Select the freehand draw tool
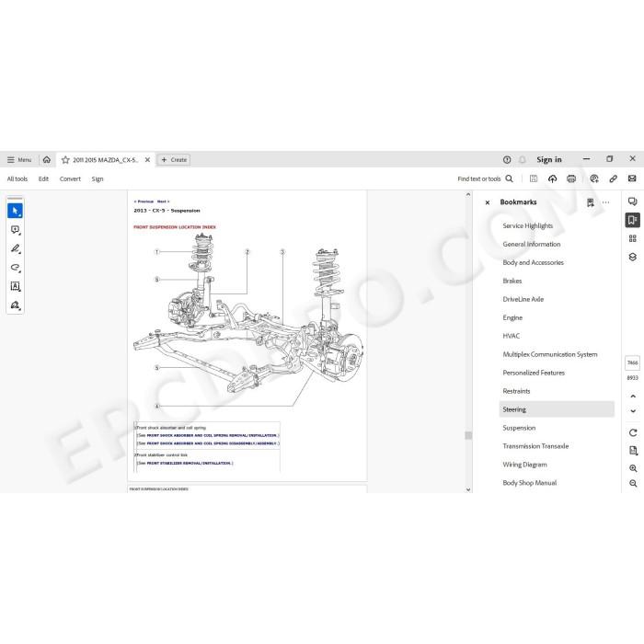This screenshot has height=644, width=644. point(16,268)
